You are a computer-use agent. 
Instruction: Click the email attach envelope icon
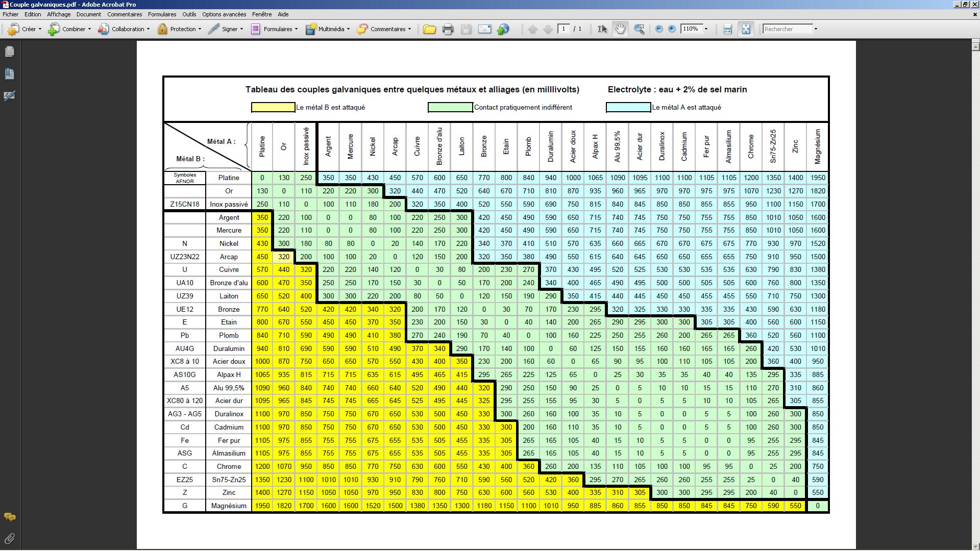tap(484, 29)
